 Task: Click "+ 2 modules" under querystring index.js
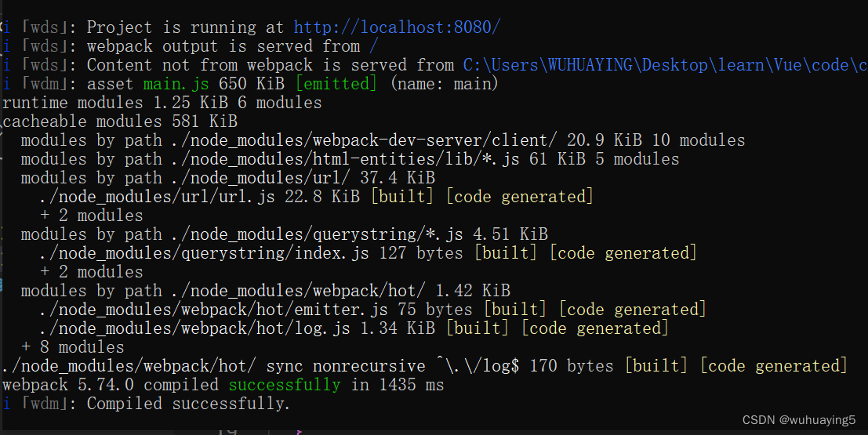coord(91,272)
